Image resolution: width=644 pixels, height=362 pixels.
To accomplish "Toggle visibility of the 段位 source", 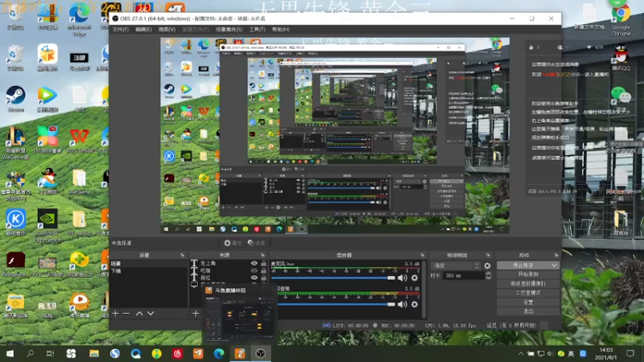I will [x=254, y=278].
